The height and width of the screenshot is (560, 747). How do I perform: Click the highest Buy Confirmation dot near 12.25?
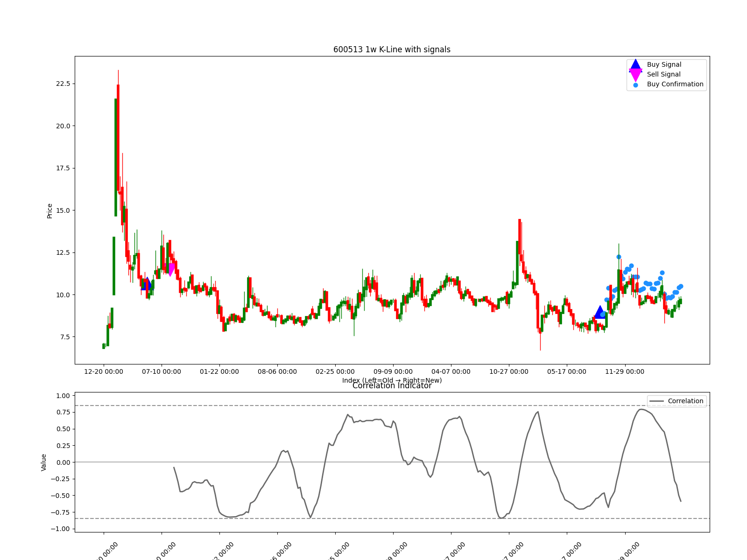(x=619, y=257)
